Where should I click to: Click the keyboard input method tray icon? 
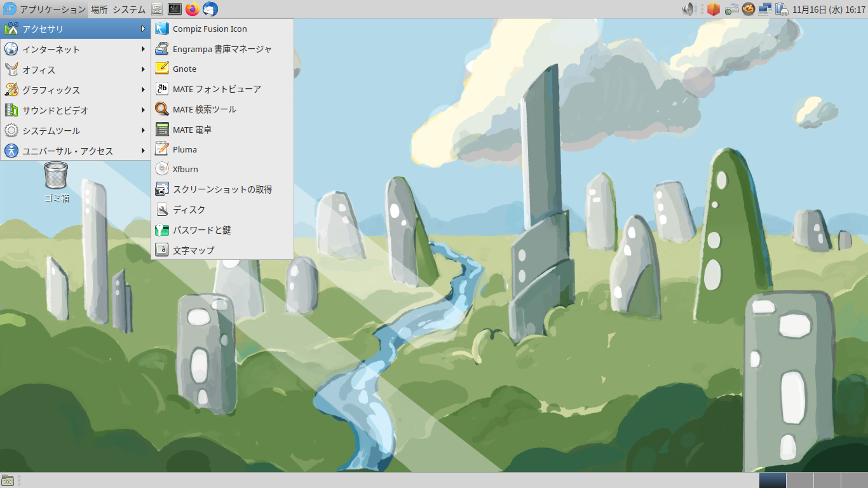click(x=731, y=9)
